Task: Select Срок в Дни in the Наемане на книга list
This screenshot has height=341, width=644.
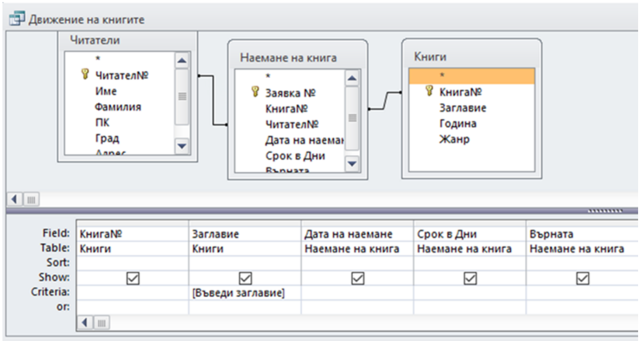Action: (295, 156)
